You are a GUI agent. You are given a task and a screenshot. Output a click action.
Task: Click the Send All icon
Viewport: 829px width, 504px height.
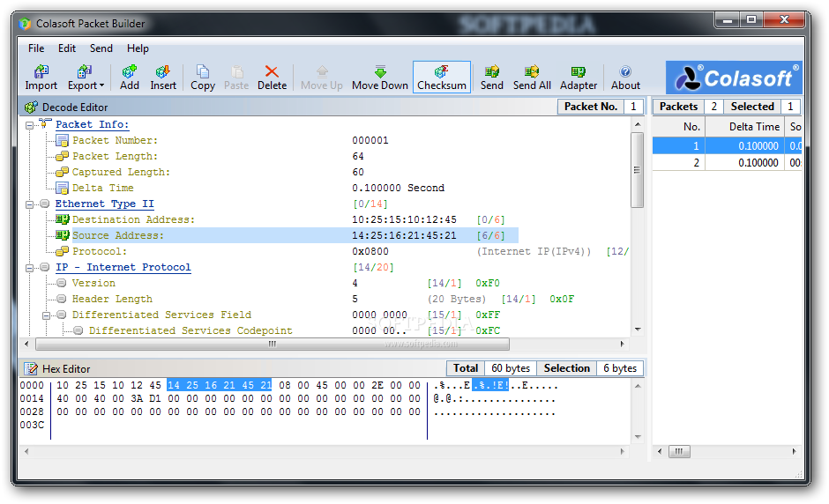pos(531,71)
